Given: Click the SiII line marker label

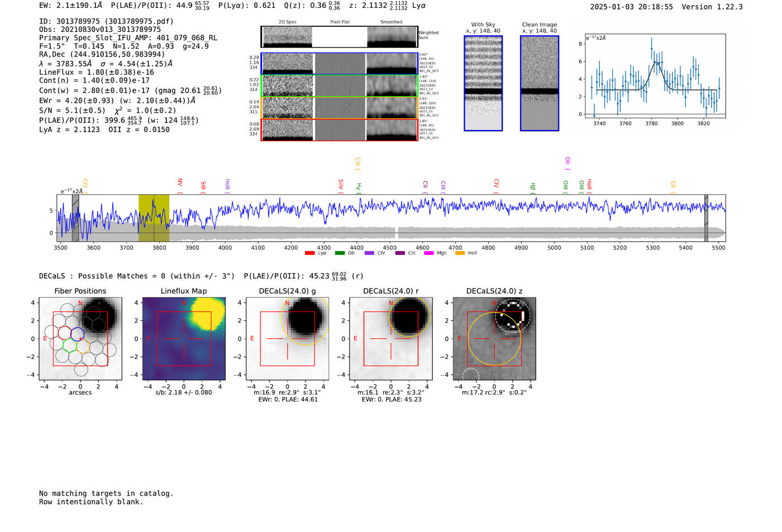Looking at the screenshot, I should [203, 186].
